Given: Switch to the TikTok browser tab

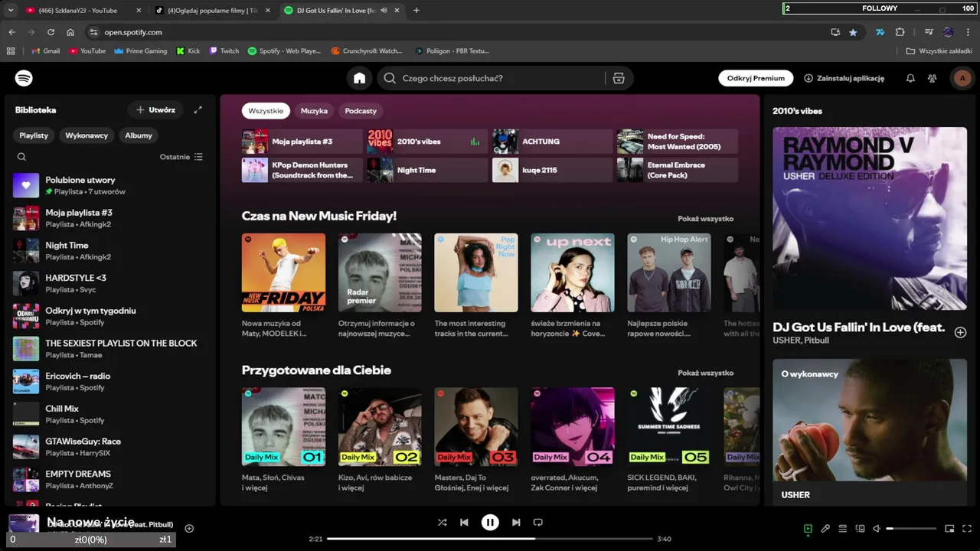Looking at the screenshot, I should [x=211, y=11].
